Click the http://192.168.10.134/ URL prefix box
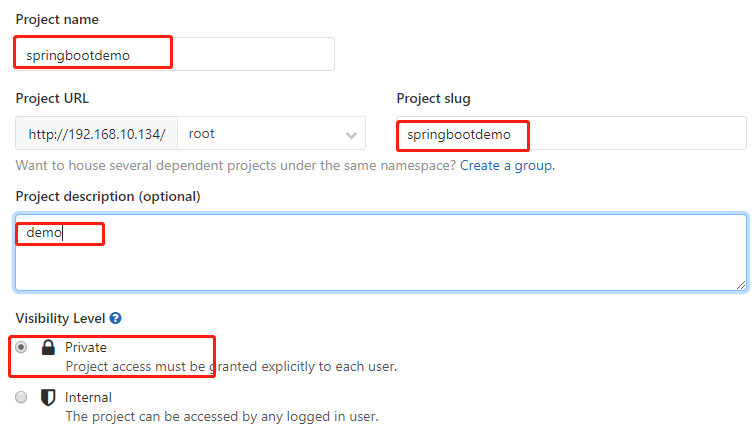752x433 pixels. click(96, 133)
